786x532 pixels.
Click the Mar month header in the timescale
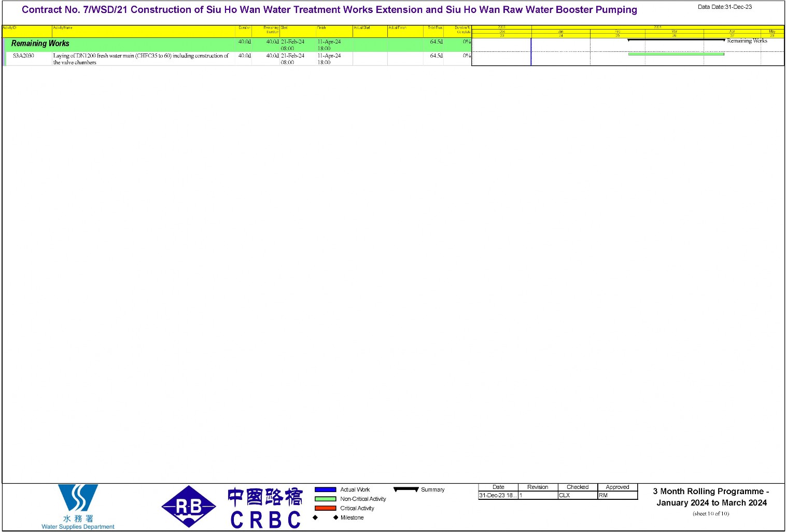point(674,31)
